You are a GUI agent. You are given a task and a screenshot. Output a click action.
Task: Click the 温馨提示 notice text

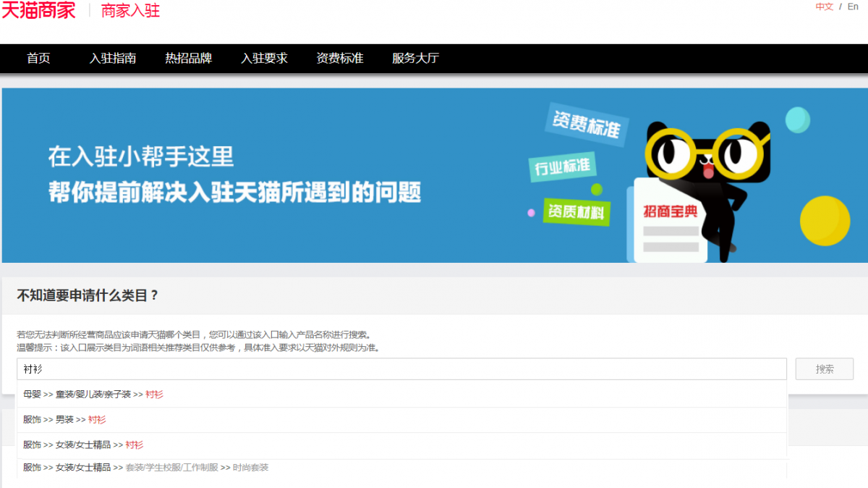click(198, 348)
